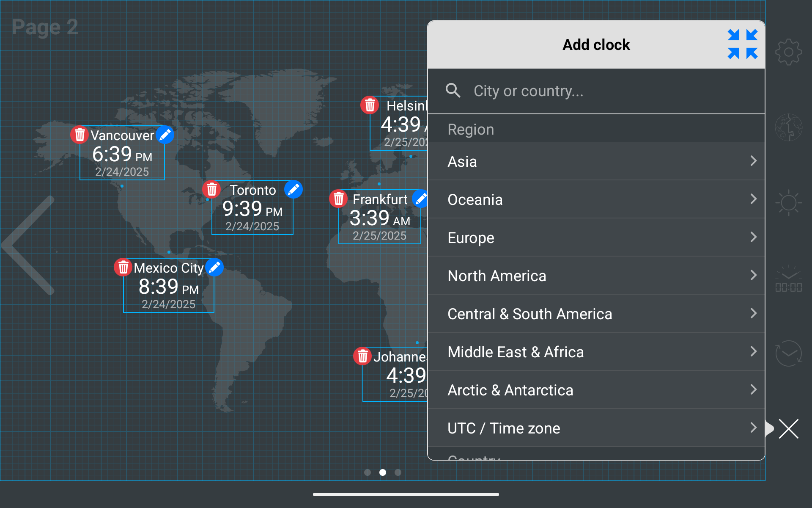Open the digital clock icon in the sidebar
This screenshot has width=812, height=508.
click(788, 279)
